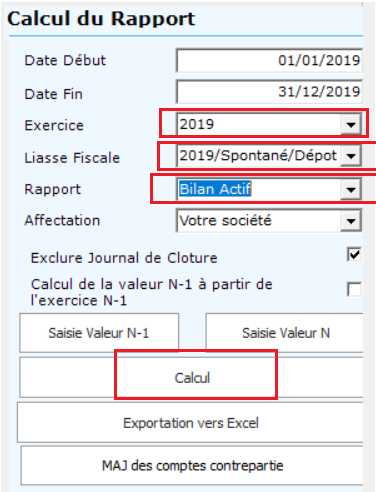Click the Date Fin input field
Viewport: 376px width, 492px height.
pos(269,91)
